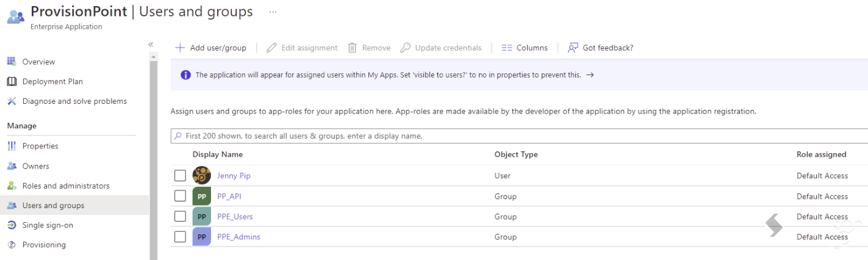The height and width of the screenshot is (260, 868).
Task: Open the ellipsis more options menu in header
Action: pos(273,12)
